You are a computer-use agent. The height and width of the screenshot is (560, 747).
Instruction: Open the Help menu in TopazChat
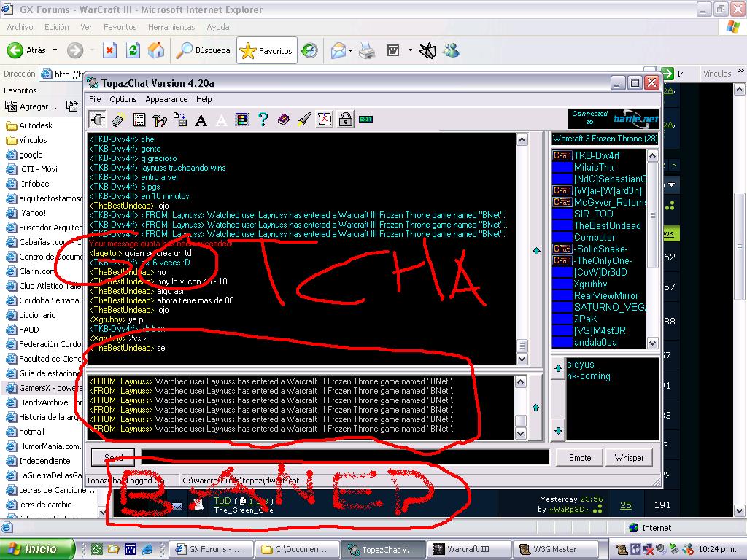[x=204, y=99]
